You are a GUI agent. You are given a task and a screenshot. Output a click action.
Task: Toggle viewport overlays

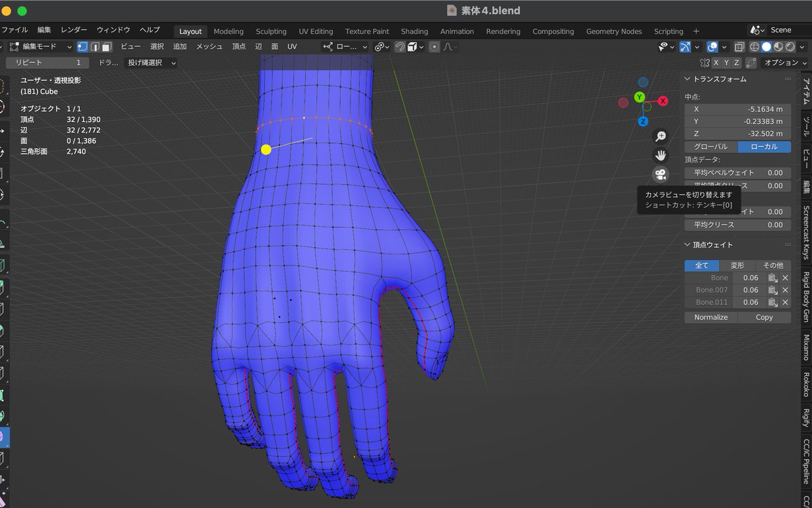(712, 47)
